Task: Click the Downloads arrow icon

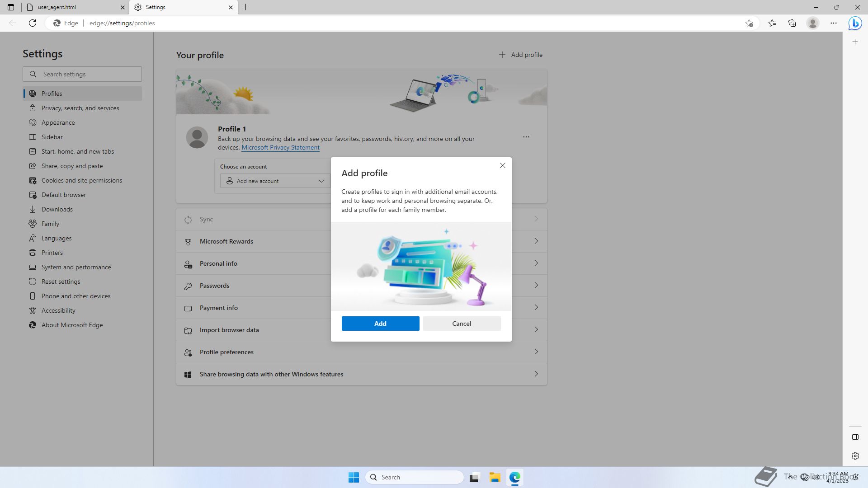Action: 33,209
